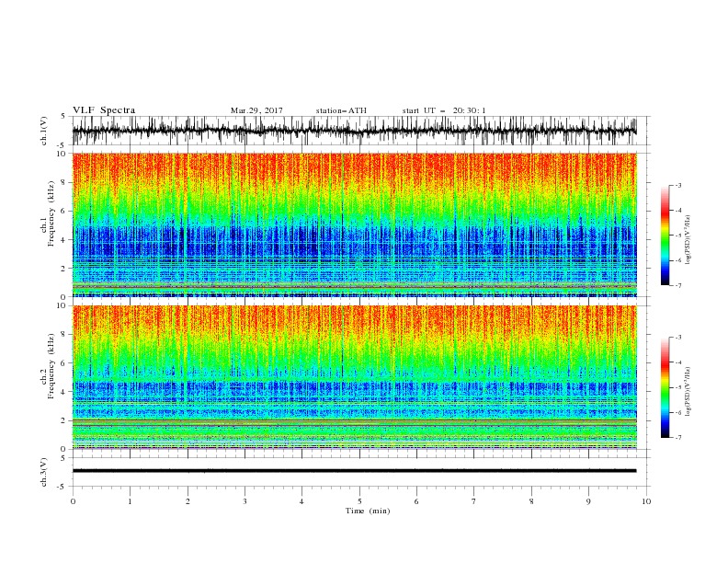The width and height of the screenshot is (728, 563).
Task: Select the date text "Mar.29, 2017"
Action: [x=256, y=110]
